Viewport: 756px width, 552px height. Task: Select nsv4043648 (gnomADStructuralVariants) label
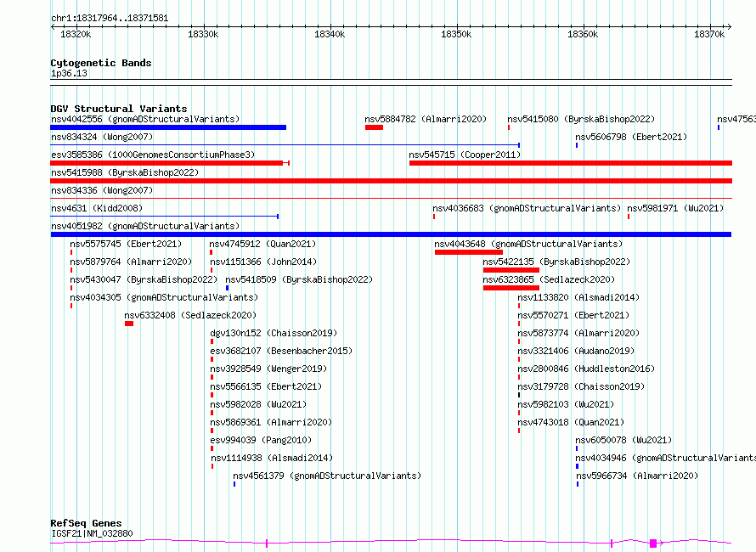pyautogui.click(x=528, y=244)
